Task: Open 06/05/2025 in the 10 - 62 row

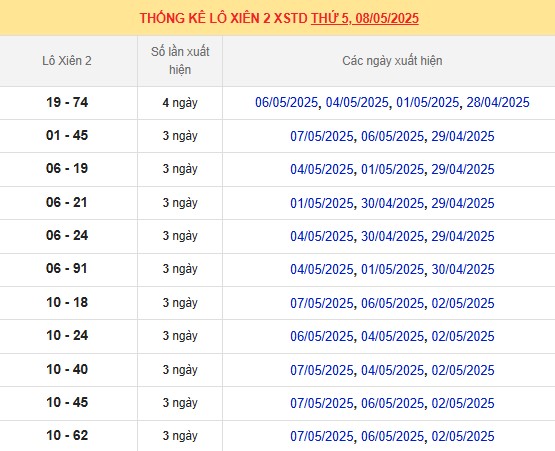Action: tap(392, 436)
